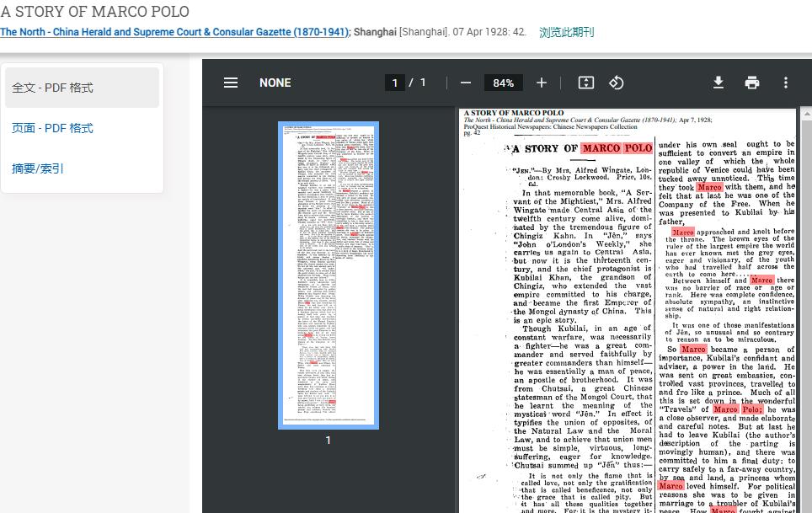This screenshot has width=812, height=513.
Task: Select the page 1 thumbnail
Action: (329, 275)
